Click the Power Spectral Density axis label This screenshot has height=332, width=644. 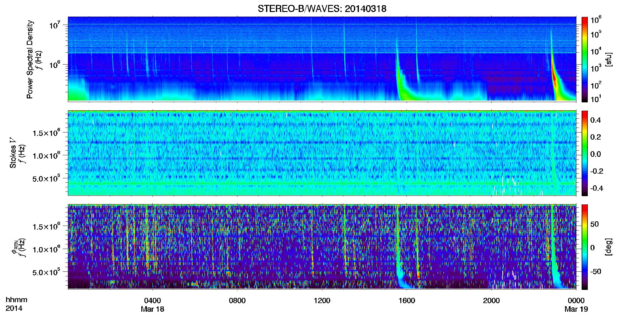click(30, 59)
